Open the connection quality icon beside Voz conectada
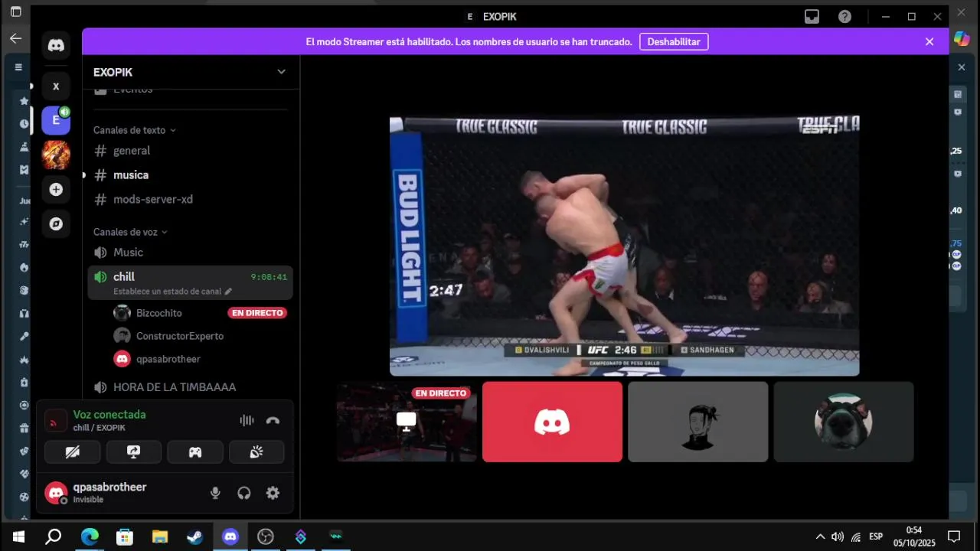The width and height of the screenshot is (980, 551). (56, 421)
